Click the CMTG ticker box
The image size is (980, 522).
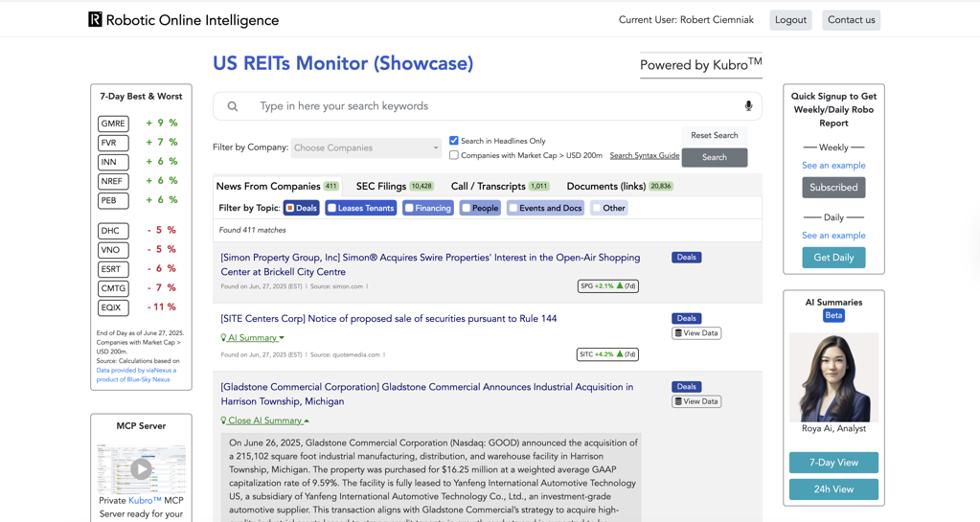point(113,289)
